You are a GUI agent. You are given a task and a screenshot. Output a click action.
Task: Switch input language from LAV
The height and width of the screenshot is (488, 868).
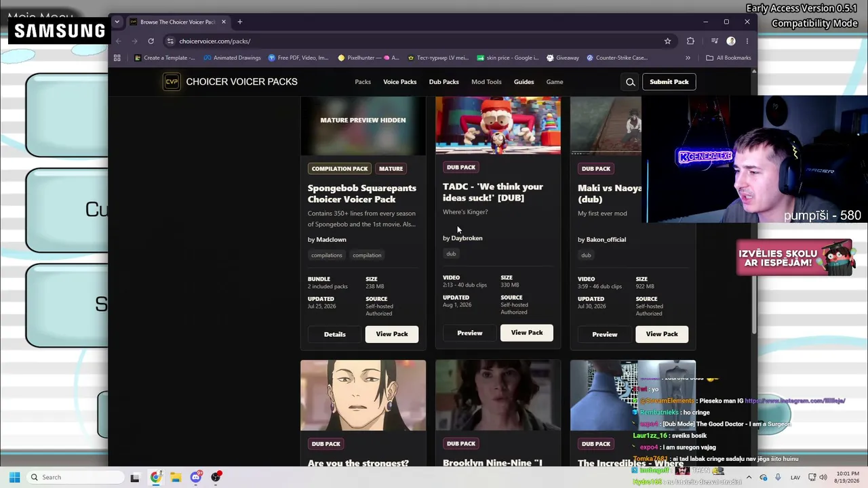[x=795, y=477]
